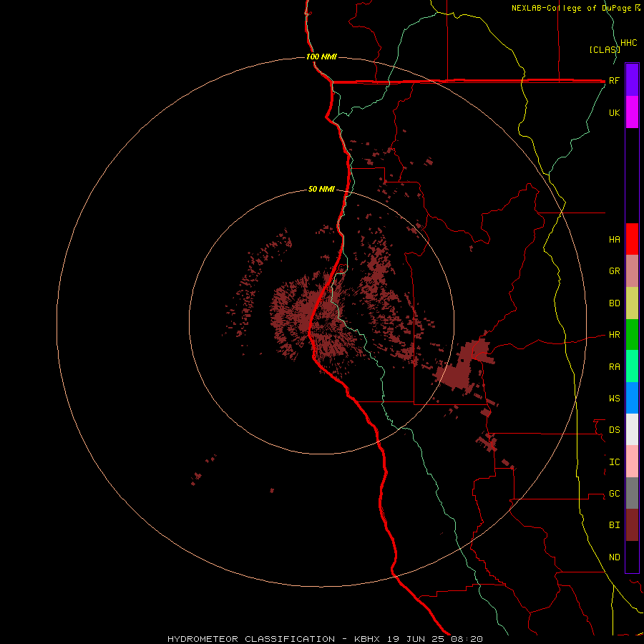Click the GR legend label
This screenshot has height=644, width=644.
[x=614, y=271]
